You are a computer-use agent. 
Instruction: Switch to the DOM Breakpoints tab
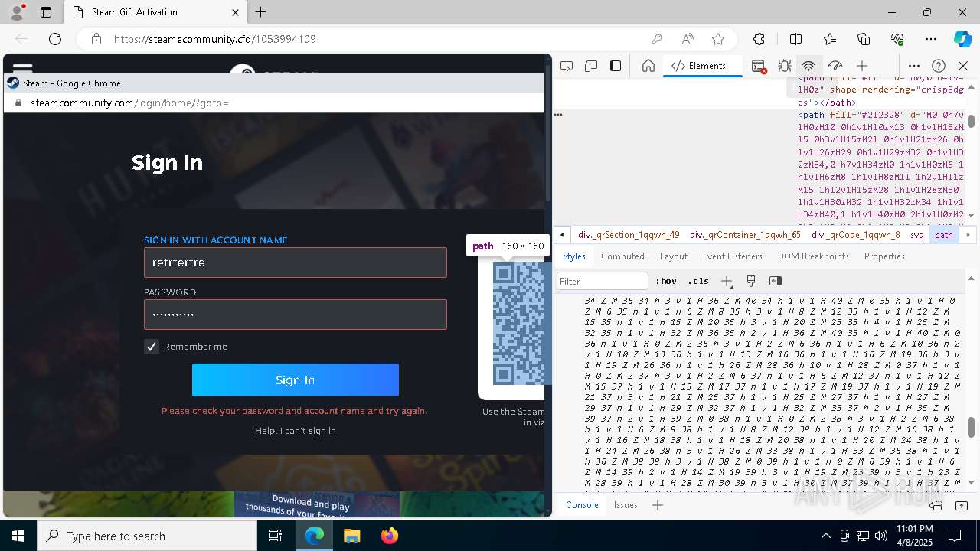(813, 256)
